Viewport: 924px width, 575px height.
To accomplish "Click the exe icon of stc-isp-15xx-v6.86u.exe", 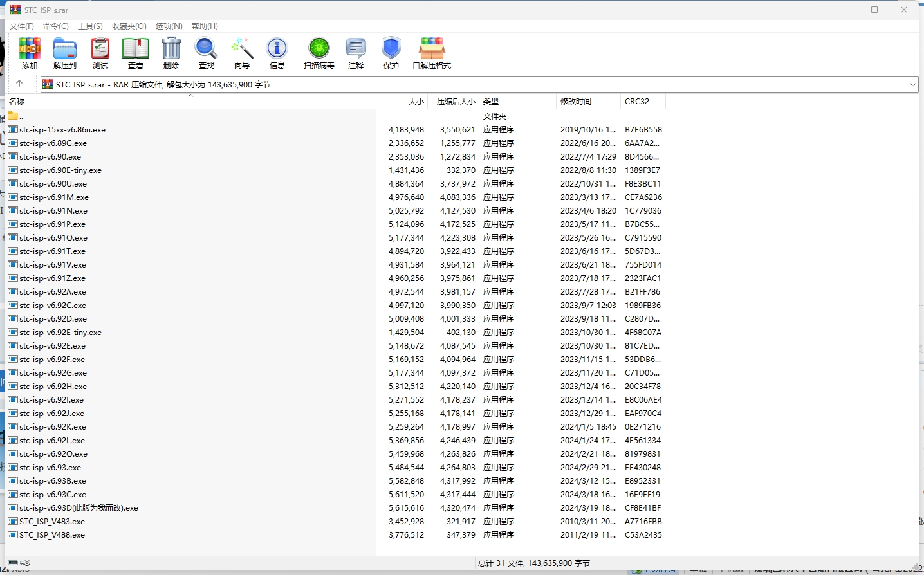I will point(13,129).
